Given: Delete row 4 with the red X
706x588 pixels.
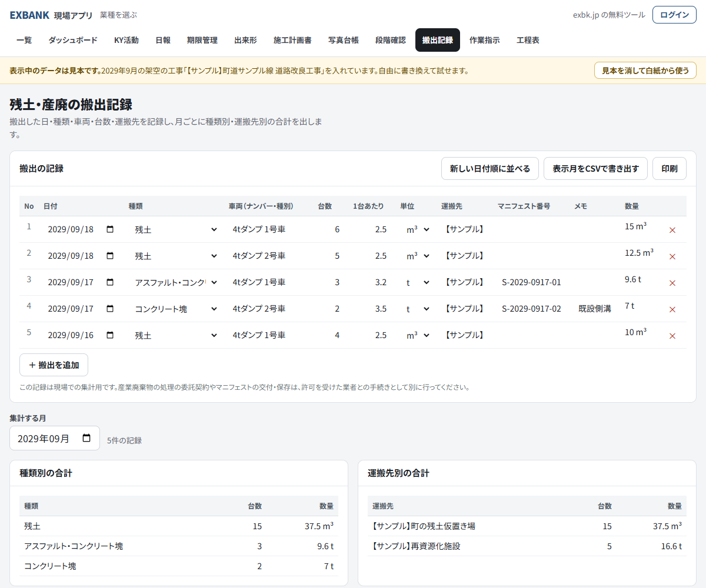Looking at the screenshot, I should [672, 309].
